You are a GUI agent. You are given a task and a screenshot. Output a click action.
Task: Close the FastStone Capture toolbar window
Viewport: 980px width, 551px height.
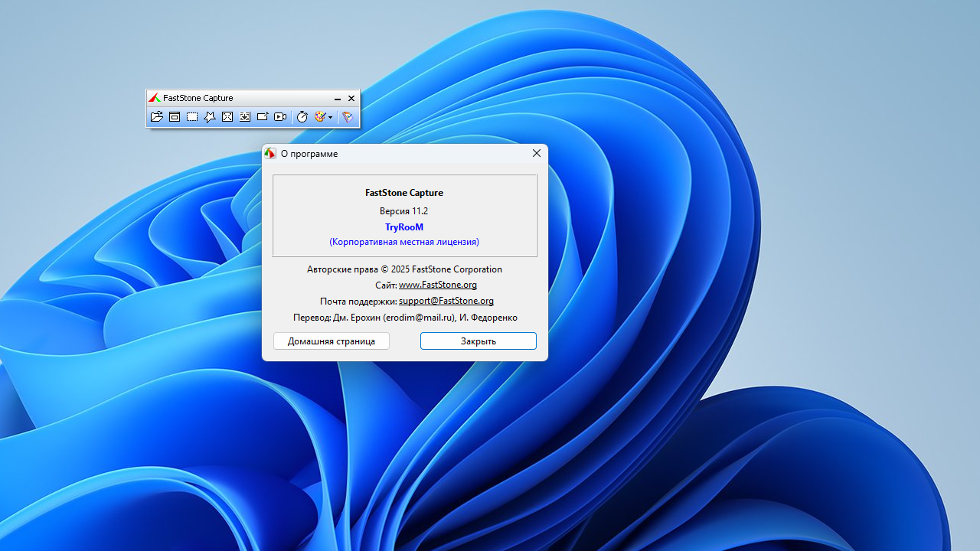351,99
